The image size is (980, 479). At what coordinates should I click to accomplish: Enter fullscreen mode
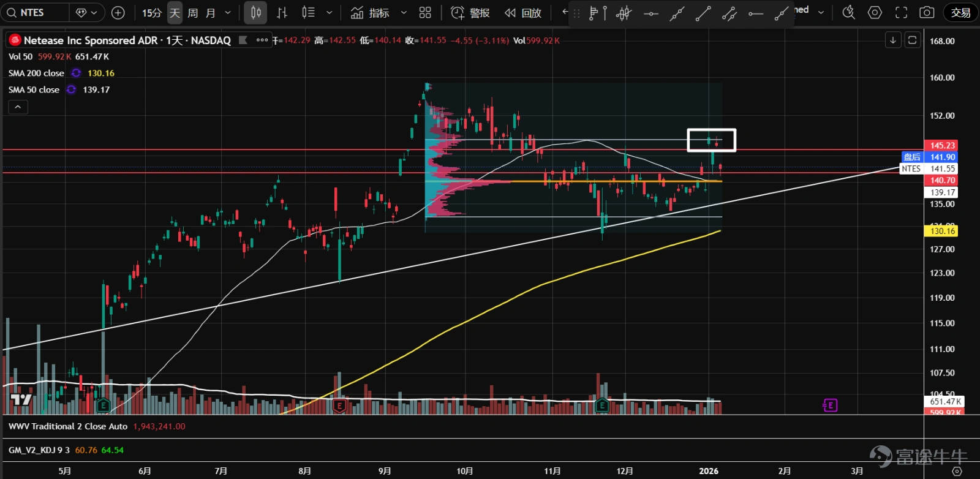901,12
